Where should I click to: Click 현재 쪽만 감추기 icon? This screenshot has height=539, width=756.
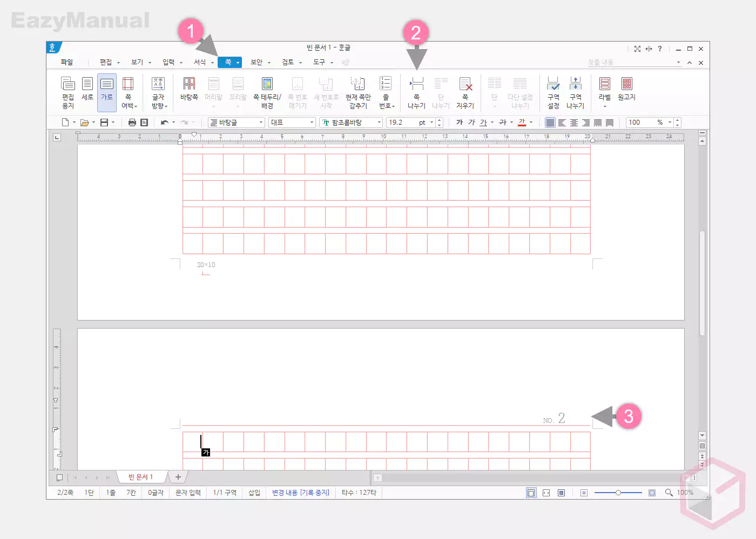(x=358, y=92)
